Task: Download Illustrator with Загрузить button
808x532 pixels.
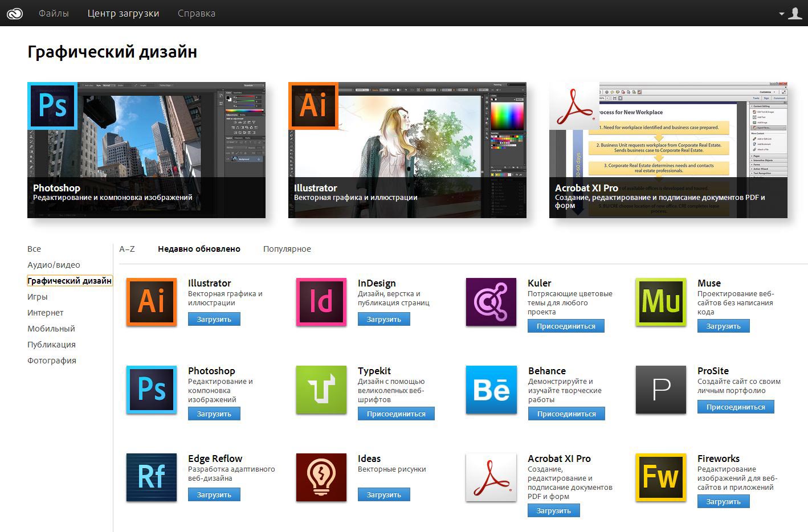Action: pos(214,320)
